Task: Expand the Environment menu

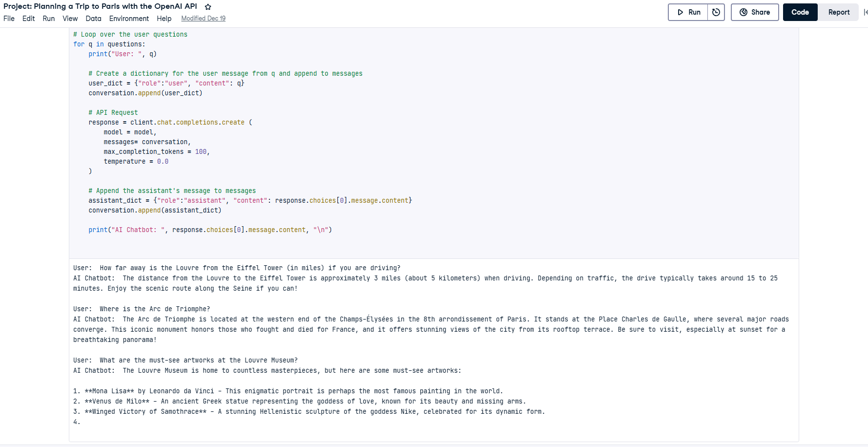Action: click(129, 19)
